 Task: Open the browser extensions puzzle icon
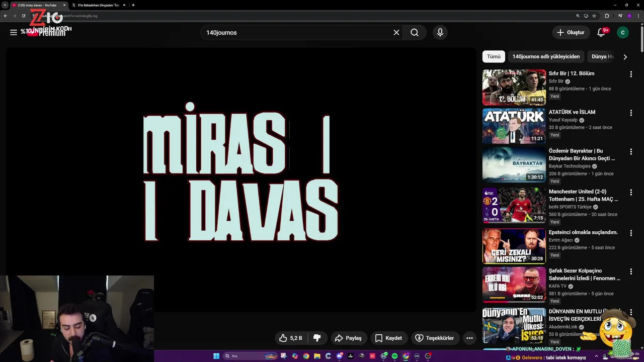(607, 16)
